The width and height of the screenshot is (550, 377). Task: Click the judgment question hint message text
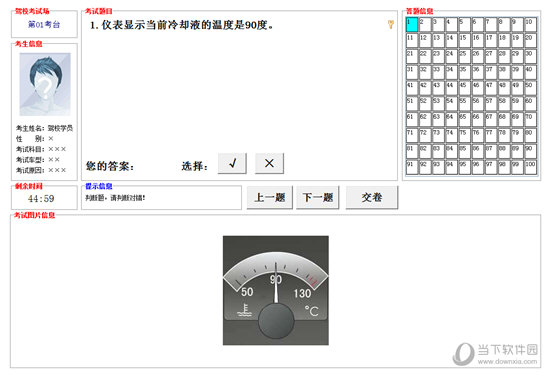click(115, 198)
